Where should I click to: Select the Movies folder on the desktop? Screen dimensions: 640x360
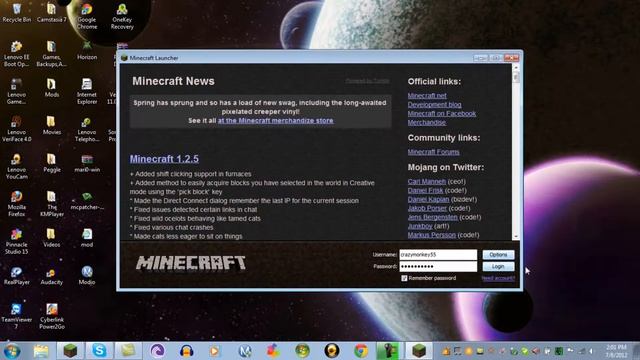coord(51,125)
